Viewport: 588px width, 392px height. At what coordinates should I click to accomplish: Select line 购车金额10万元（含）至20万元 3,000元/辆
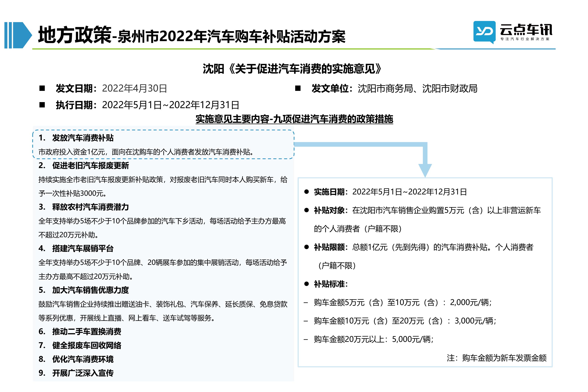405,321
